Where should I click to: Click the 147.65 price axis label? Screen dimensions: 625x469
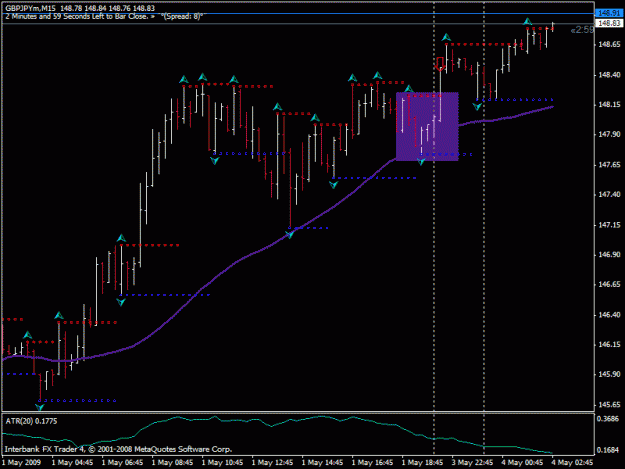click(609, 165)
